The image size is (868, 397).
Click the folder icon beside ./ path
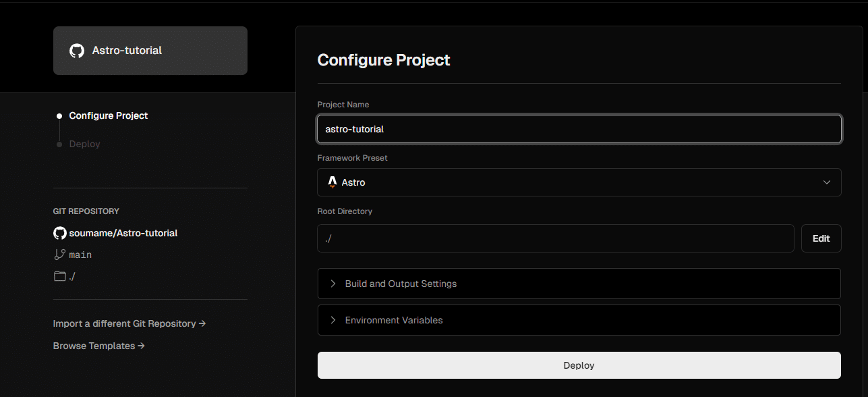tap(60, 276)
